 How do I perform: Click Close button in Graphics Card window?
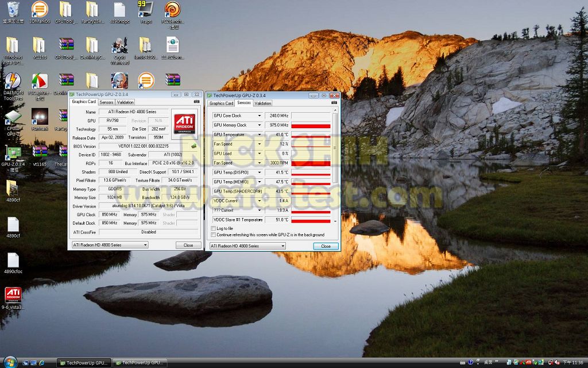[188, 245]
